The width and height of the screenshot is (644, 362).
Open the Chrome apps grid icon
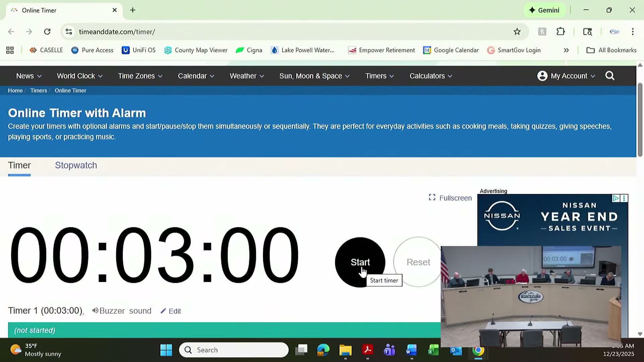coord(10,50)
